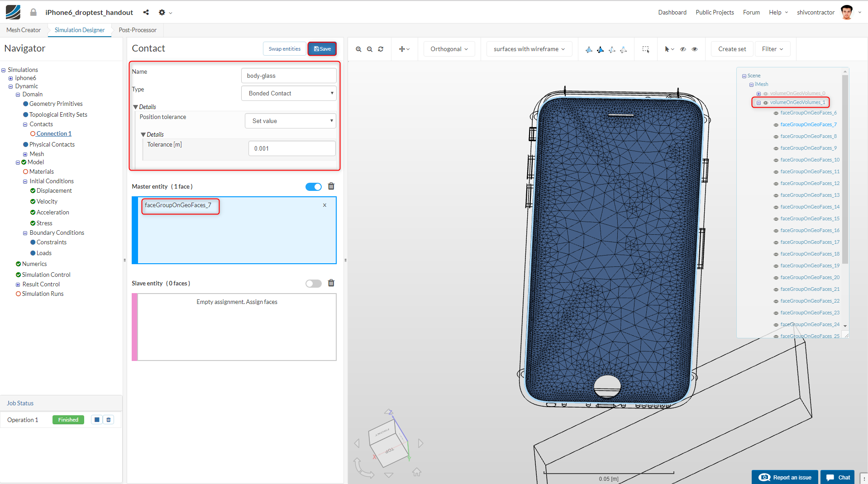Reset the view with the refresh icon
This screenshot has width=868, height=484.
(x=381, y=49)
